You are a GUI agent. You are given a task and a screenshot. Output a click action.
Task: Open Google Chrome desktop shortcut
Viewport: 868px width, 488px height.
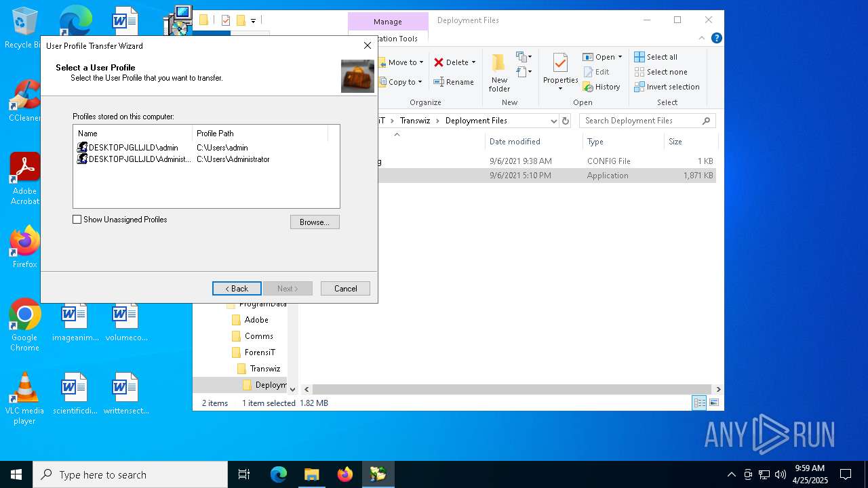(25, 325)
